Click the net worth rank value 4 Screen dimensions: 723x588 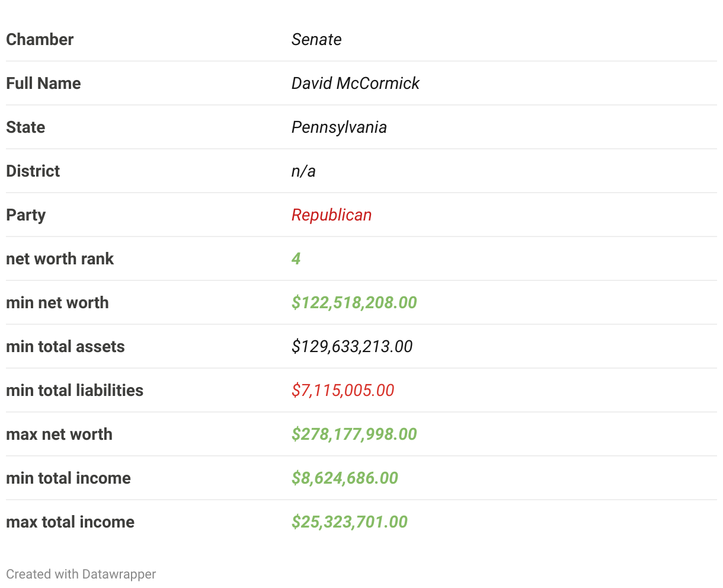[296, 258]
